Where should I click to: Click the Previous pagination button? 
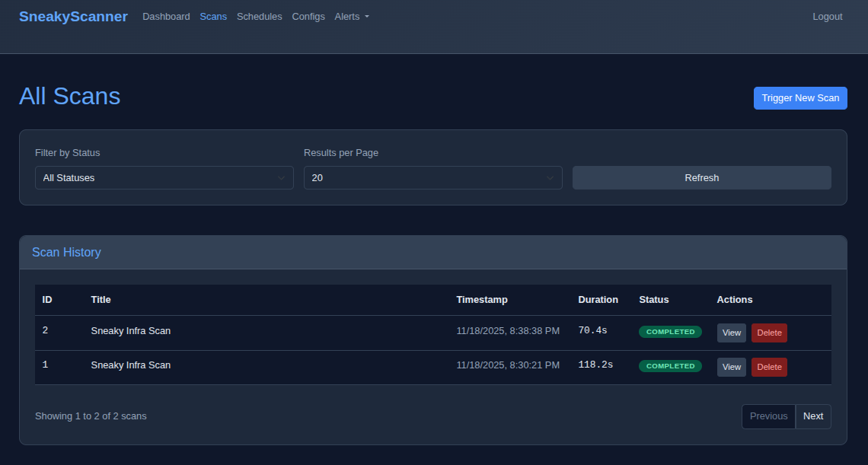pyautogui.click(x=768, y=416)
